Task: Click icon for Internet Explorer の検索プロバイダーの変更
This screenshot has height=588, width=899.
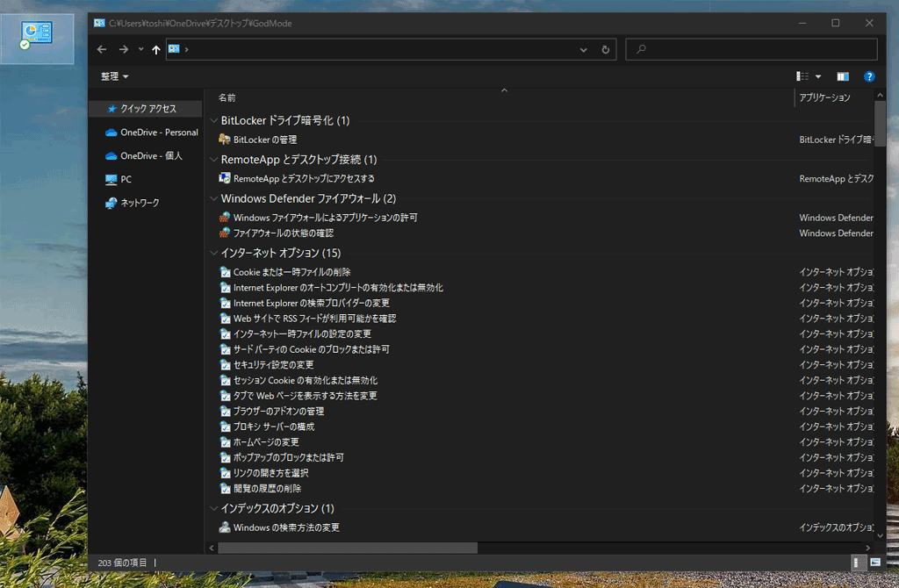Action: [226, 303]
